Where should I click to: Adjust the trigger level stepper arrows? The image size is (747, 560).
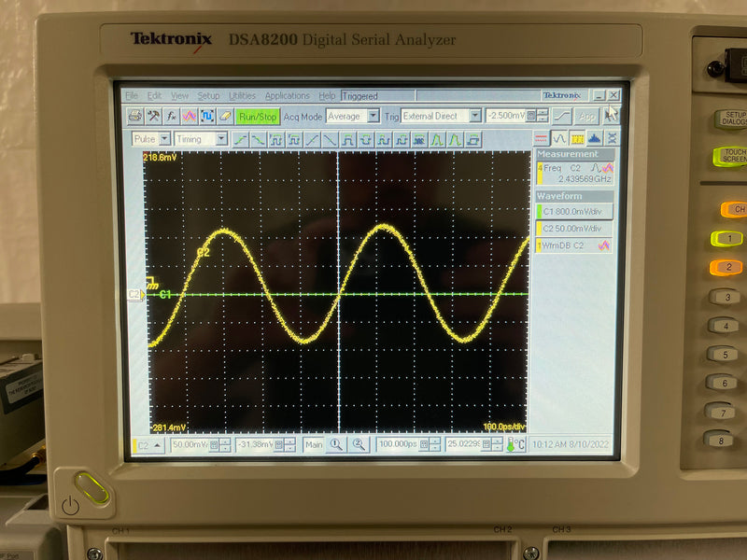pyautogui.click(x=543, y=116)
